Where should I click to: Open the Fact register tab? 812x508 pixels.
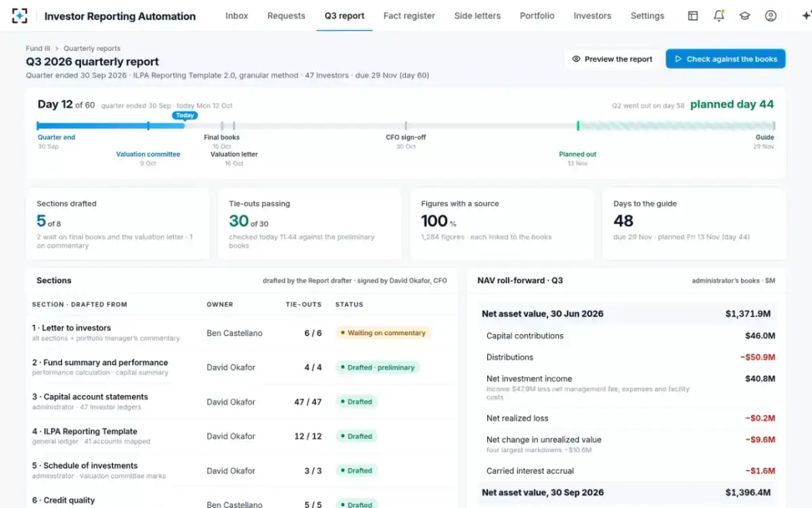(x=409, y=16)
